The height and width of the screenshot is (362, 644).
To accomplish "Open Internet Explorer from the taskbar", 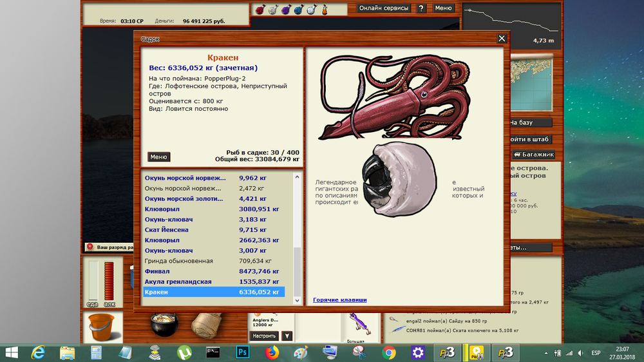I will [x=38, y=352].
